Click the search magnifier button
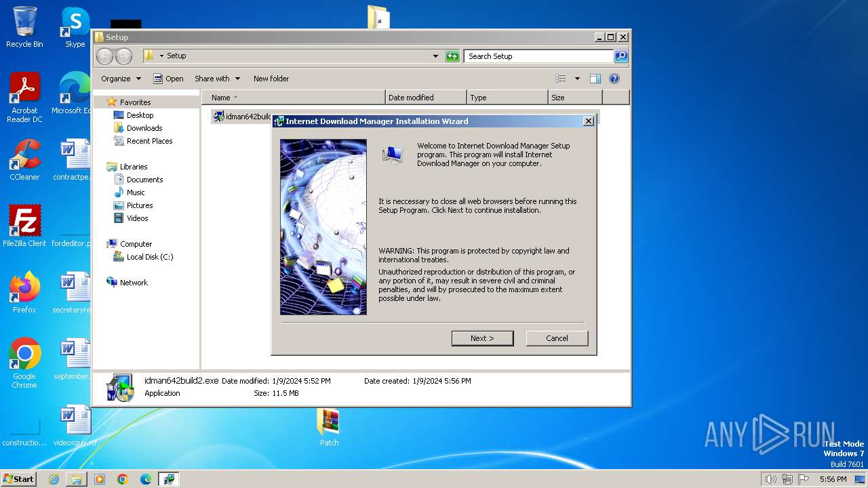Screen dimensions: 868x488 (x=621, y=56)
